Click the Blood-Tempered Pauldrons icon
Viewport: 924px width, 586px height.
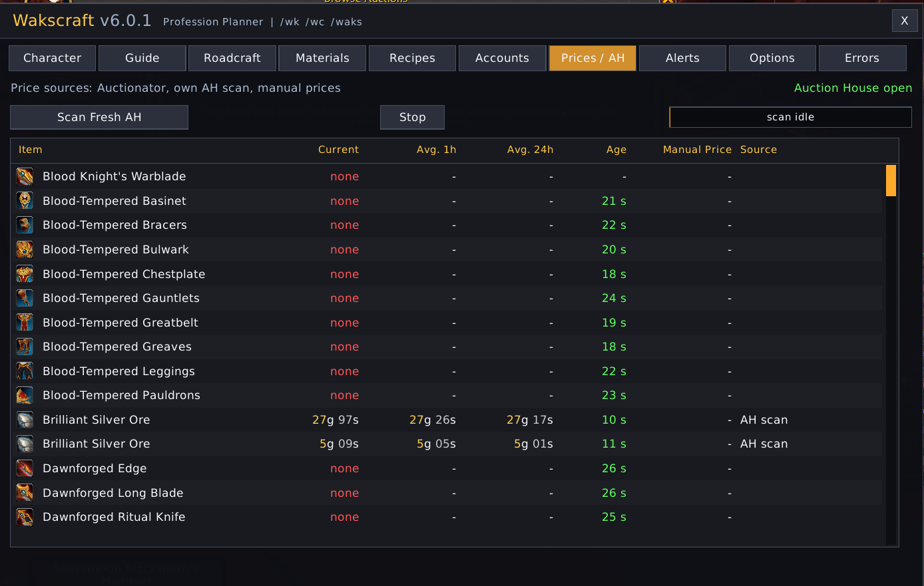coord(25,395)
